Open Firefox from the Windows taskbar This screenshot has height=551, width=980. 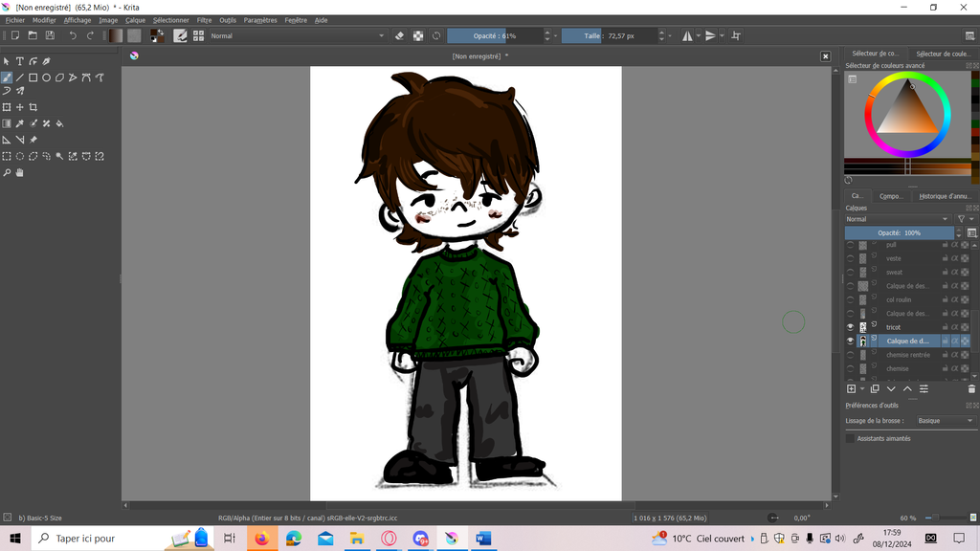[261, 539]
